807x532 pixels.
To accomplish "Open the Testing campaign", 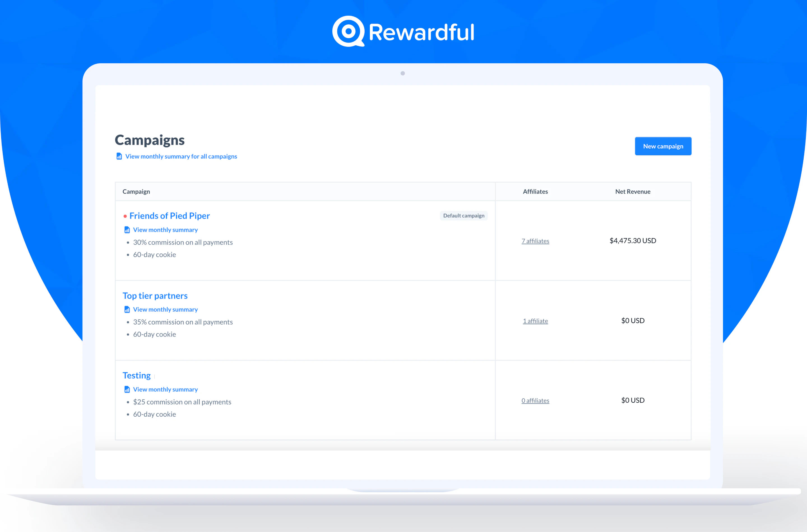I will (x=136, y=375).
